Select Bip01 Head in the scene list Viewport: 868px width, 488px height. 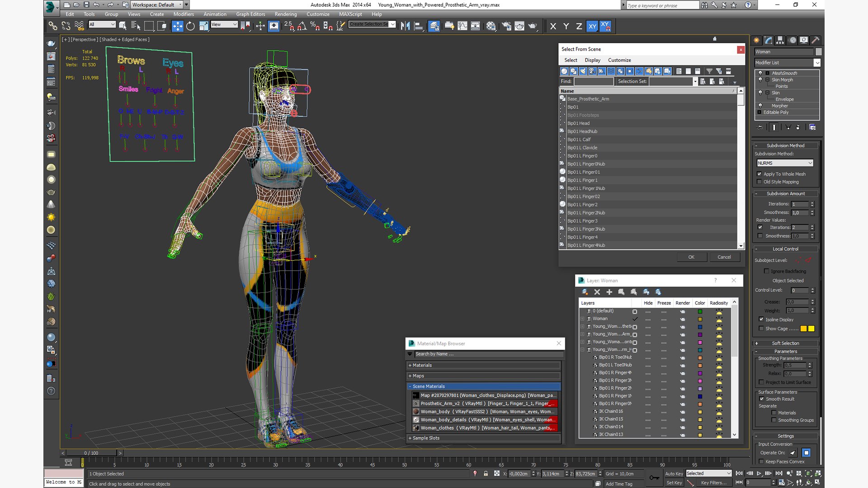pyautogui.click(x=578, y=123)
